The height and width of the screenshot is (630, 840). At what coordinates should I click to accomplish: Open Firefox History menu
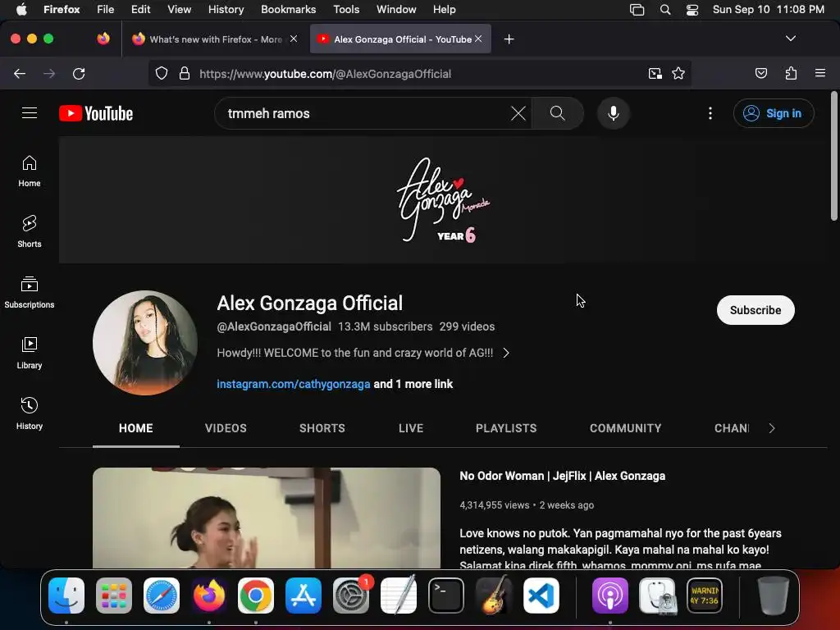point(226,10)
